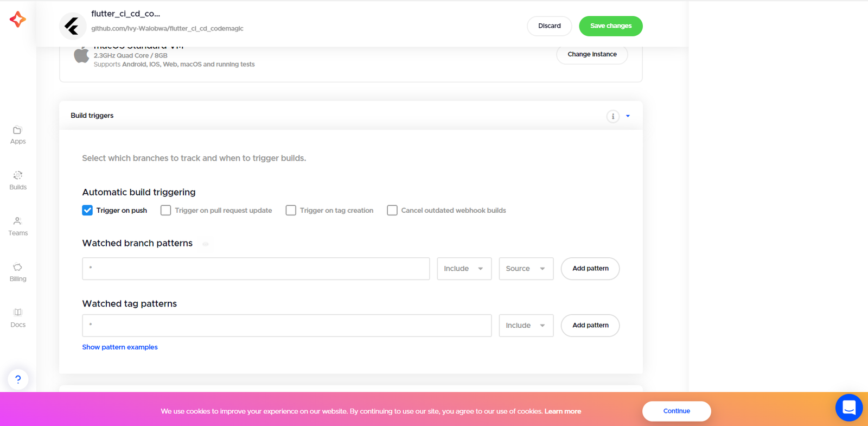Enable Trigger on tag creation
This screenshot has width=868, height=426.
291,211
